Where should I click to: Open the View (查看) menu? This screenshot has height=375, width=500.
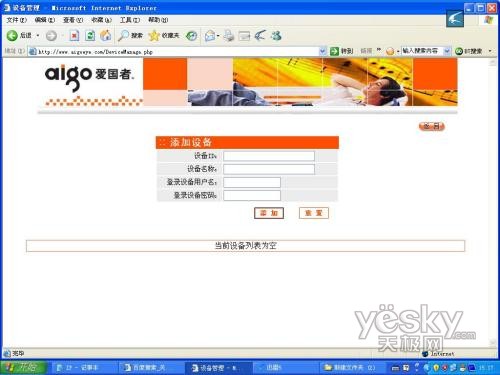pos(73,20)
